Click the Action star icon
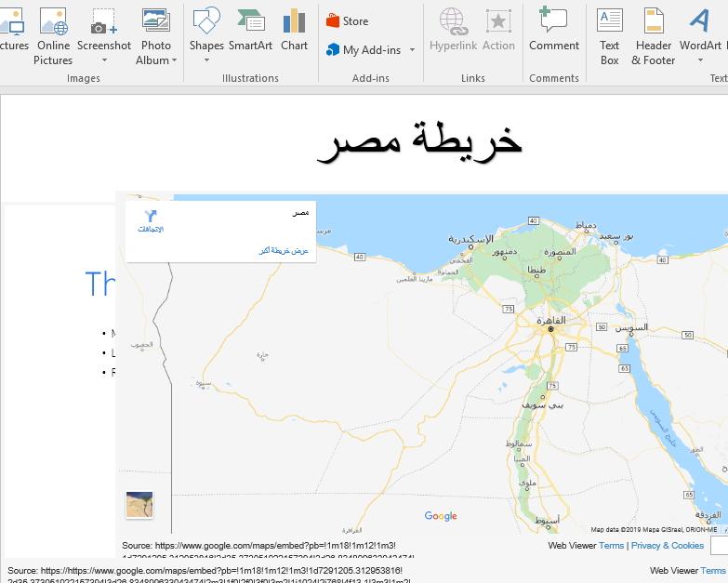 point(498,21)
